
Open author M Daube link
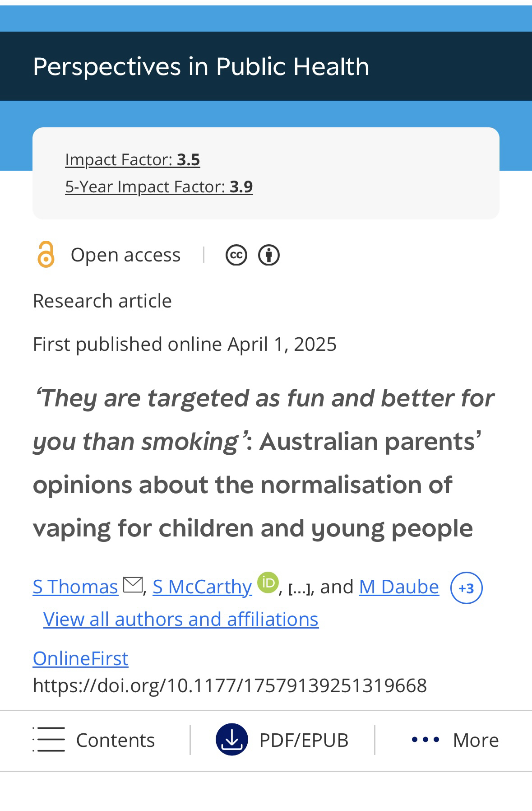click(399, 587)
